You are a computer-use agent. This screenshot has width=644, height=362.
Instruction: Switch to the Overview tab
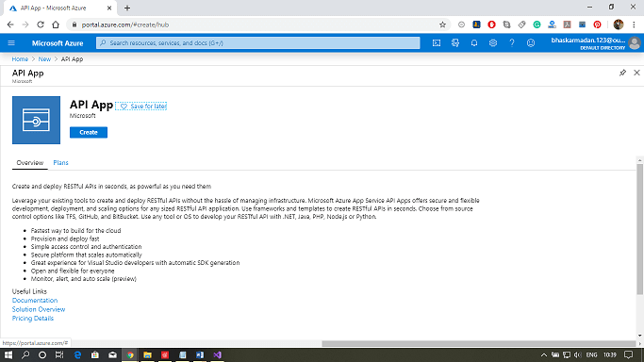pyautogui.click(x=29, y=163)
